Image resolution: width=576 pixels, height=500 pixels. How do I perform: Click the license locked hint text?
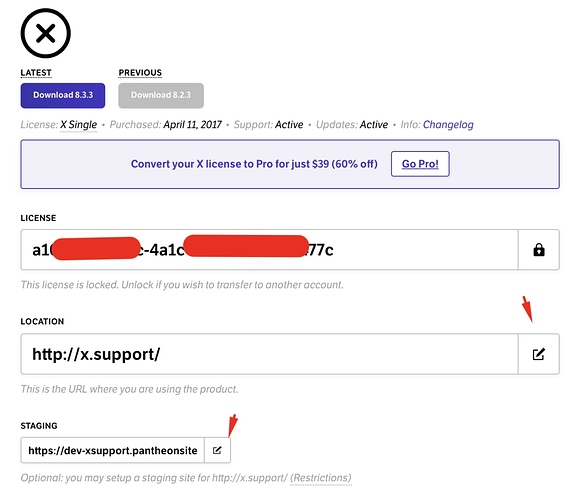tap(182, 285)
